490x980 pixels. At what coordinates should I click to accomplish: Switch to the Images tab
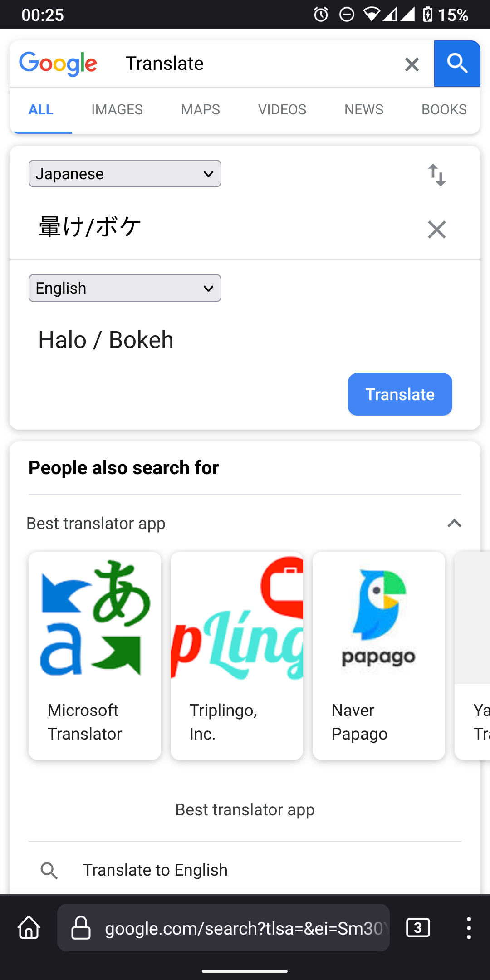click(x=117, y=110)
